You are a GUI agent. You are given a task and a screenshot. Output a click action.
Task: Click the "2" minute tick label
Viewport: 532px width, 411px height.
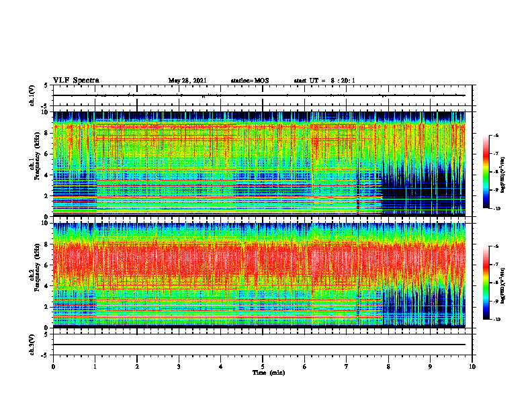click(x=137, y=367)
